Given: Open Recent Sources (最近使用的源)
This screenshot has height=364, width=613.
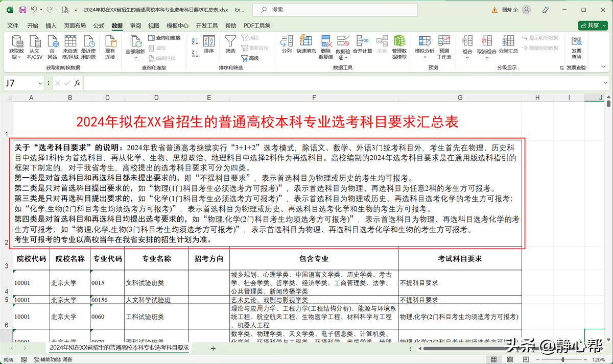Looking at the screenshot, I should 88,47.
